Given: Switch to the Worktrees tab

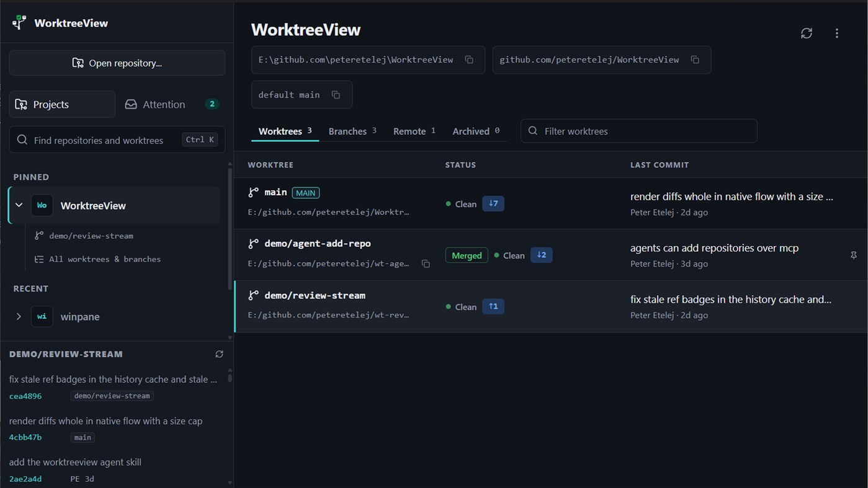Looking at the screenshot, I should pyautogui.click(x=285, y=131).
